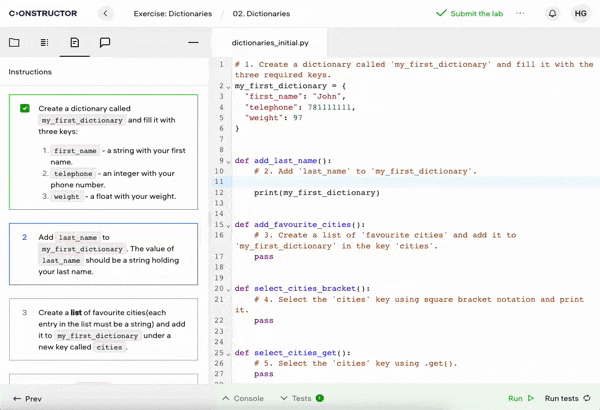Expand the Tests panel
The width and height of the screenshot is (600, 410).
301,398
